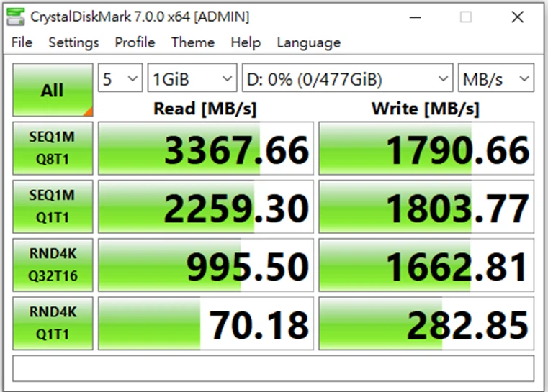Open the Language menu
This screenshot has width=548, height=392.
click(309, 42)
